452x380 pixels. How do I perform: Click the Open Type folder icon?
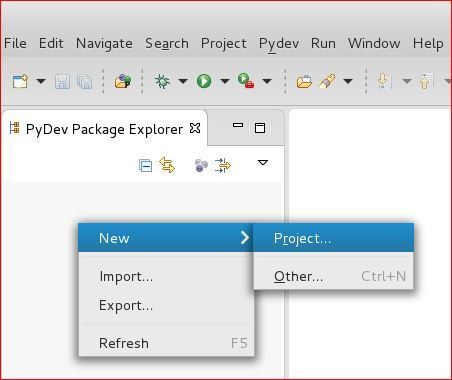pyautogui.click(x=304, y=81)
